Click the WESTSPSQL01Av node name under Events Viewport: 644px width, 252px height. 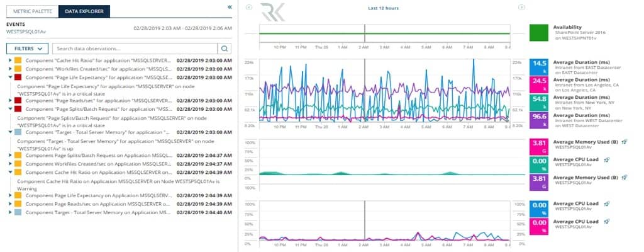click(26, 30)
